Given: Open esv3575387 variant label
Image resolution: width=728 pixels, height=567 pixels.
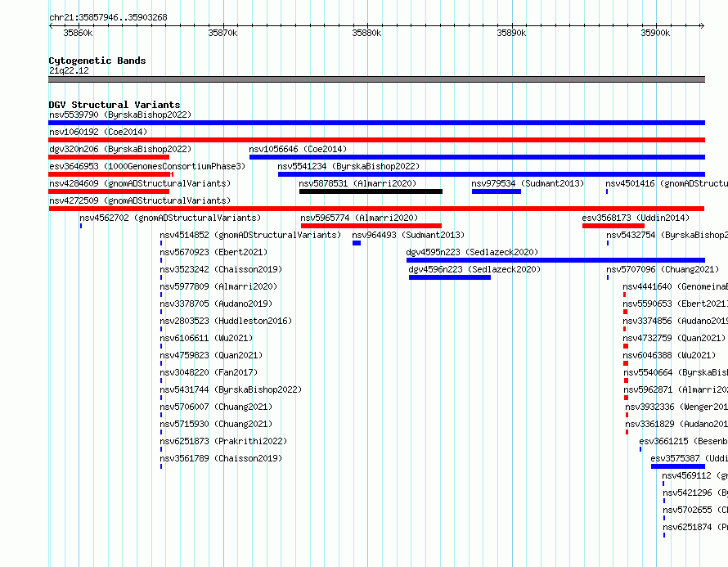Looking at the screenshot, I should click(690, 458).
